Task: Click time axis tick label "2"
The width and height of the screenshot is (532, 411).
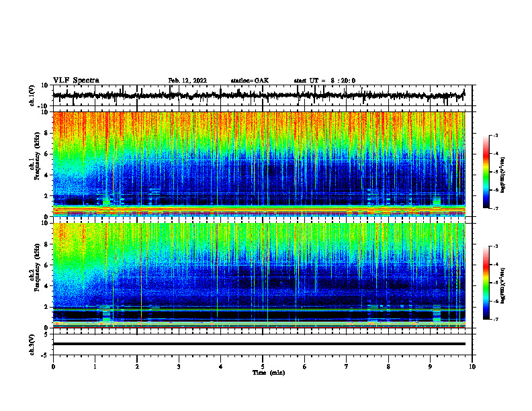Action: 137,367
